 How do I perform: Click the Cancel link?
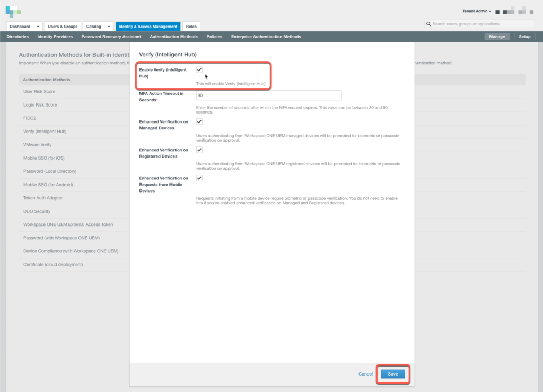tap(365, 374)
